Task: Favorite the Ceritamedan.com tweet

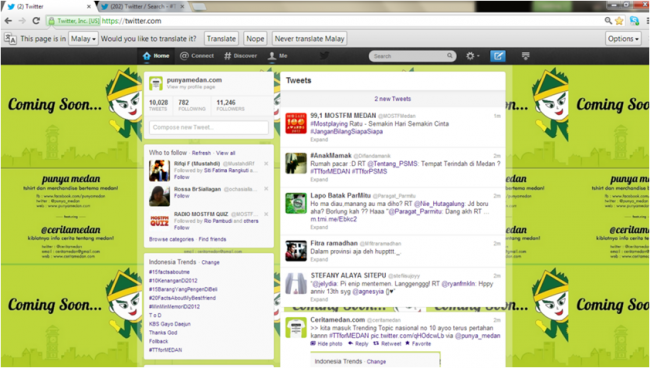Action: [418, 344]
